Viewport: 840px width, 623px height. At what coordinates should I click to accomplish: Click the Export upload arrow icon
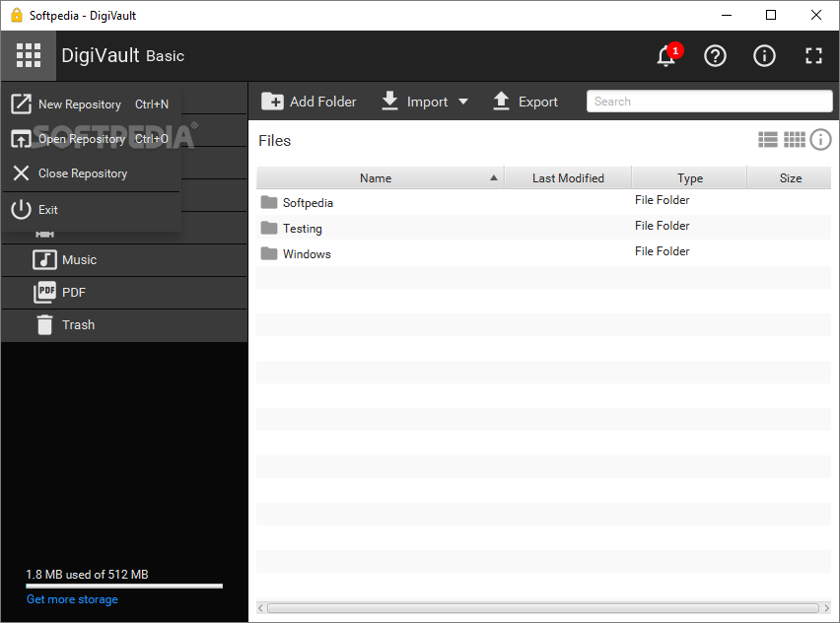(501, 101)
